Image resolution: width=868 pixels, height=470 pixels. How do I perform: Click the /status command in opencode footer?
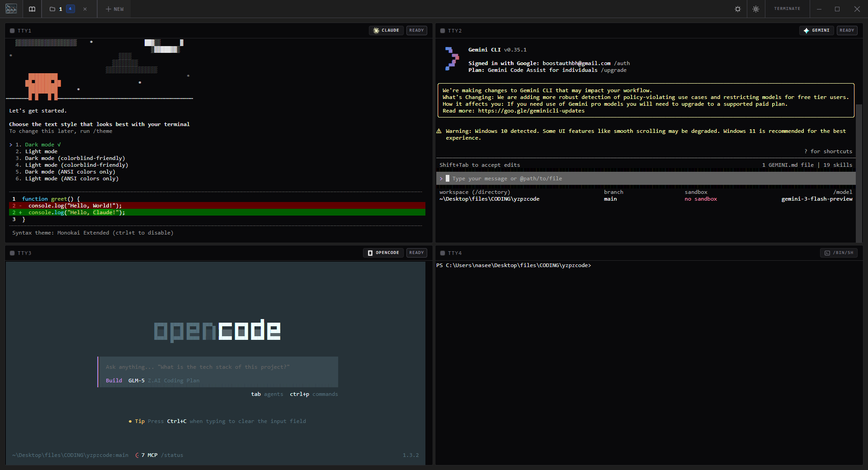[172, 455]
